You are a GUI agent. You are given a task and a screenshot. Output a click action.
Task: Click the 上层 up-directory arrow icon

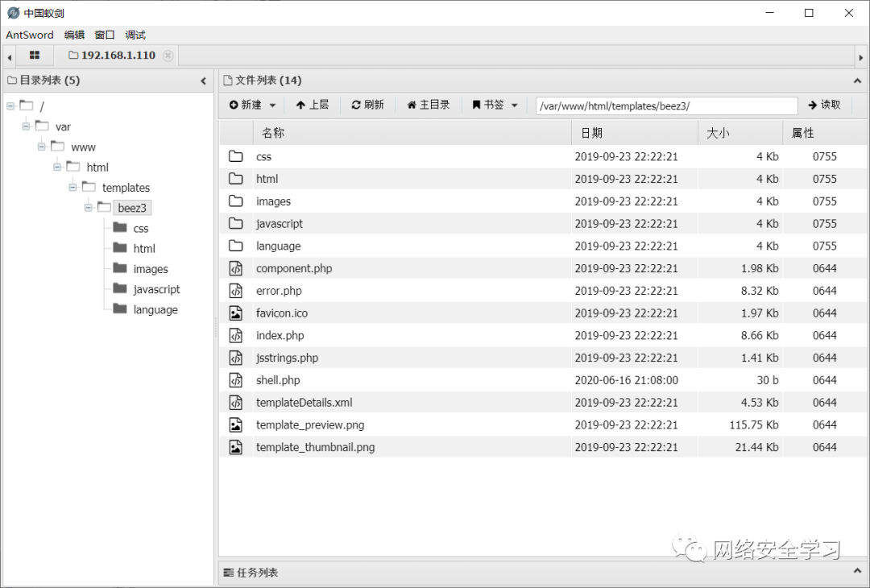point(302,105)
